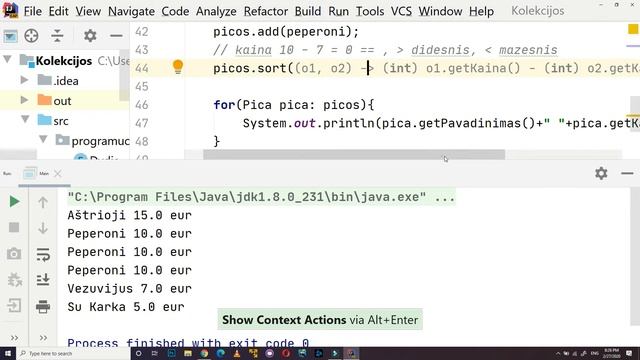Screen dimensions: 640x360
Task: Open the Code menu
Action: click(x=175, y=11)
